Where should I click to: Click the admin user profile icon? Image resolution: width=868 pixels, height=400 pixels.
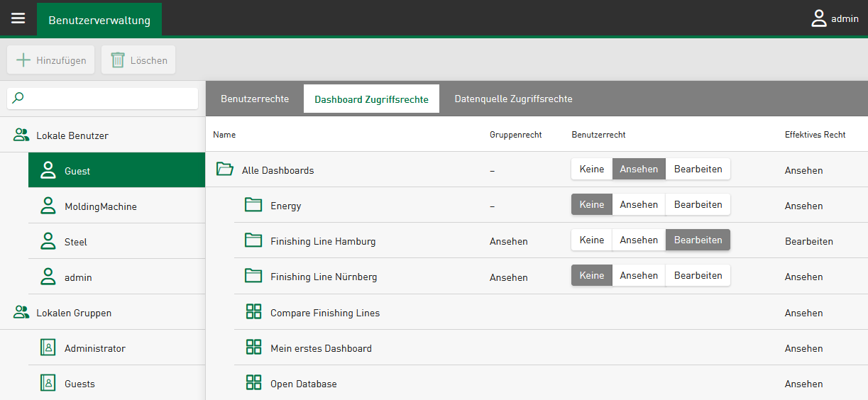(x=819, y=19)
